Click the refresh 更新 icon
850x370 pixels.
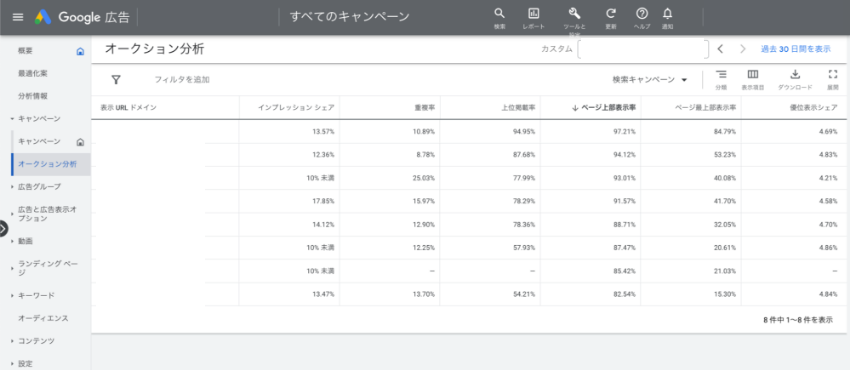click(610, 14)
